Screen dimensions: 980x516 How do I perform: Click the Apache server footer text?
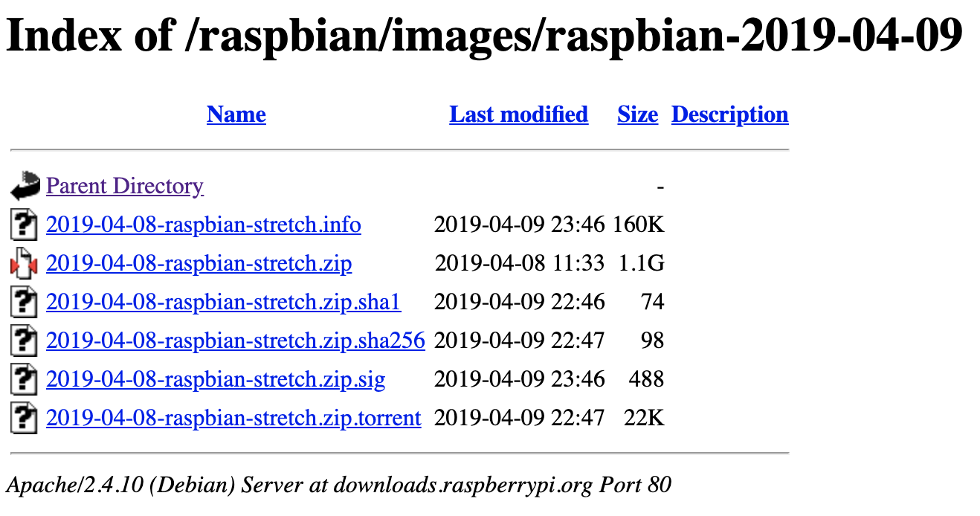[339, 486]
